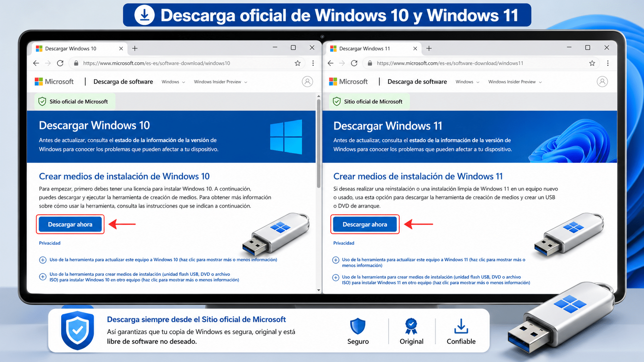Open Privacidad link in Windows 11 page
Screen dimensions: 644x362
point(344,243)
